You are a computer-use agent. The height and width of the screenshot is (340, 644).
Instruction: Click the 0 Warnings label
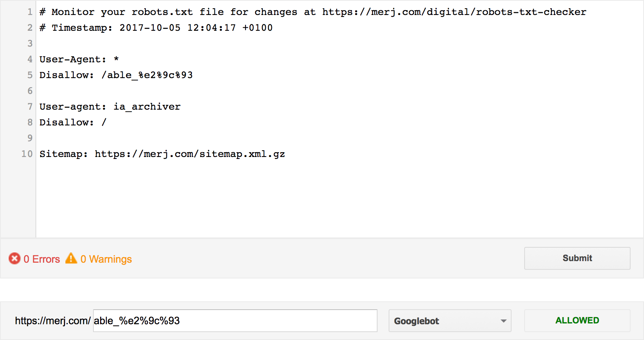(x=106, y=259)
